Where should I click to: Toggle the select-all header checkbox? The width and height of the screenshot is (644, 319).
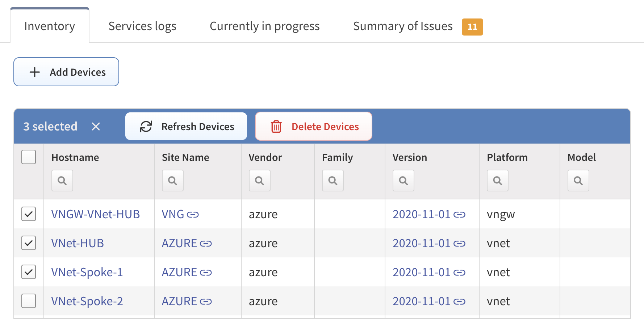point(29,157)
